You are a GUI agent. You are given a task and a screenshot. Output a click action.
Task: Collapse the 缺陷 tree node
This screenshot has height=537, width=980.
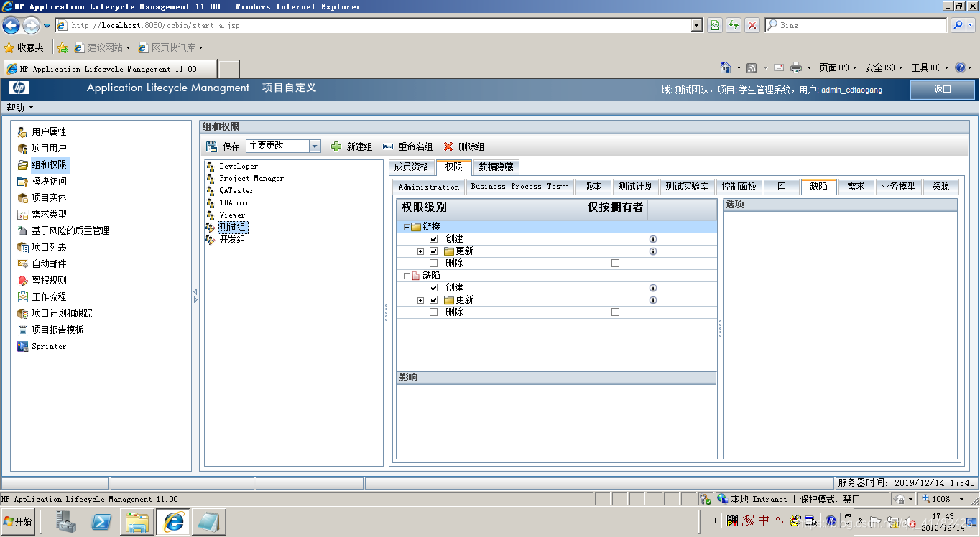click(x=407, y=276)
